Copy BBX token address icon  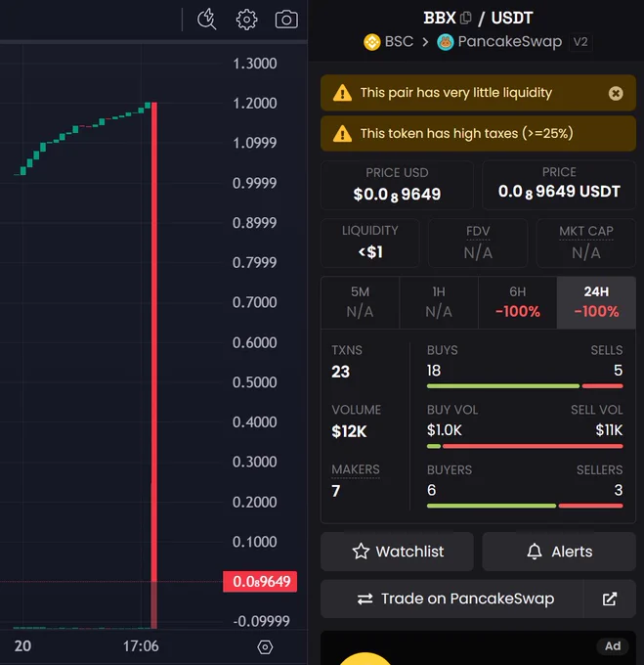click(x=465, y=18)
